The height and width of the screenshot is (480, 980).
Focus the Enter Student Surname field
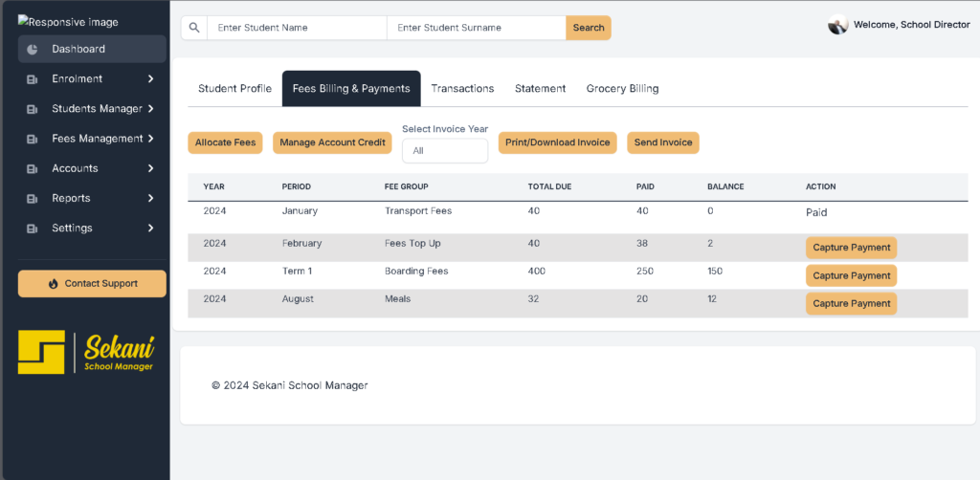pos(477,28)
